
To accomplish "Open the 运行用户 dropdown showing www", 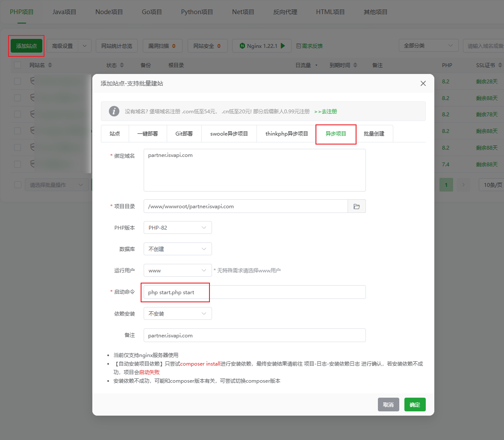I will tap(177, 271).
